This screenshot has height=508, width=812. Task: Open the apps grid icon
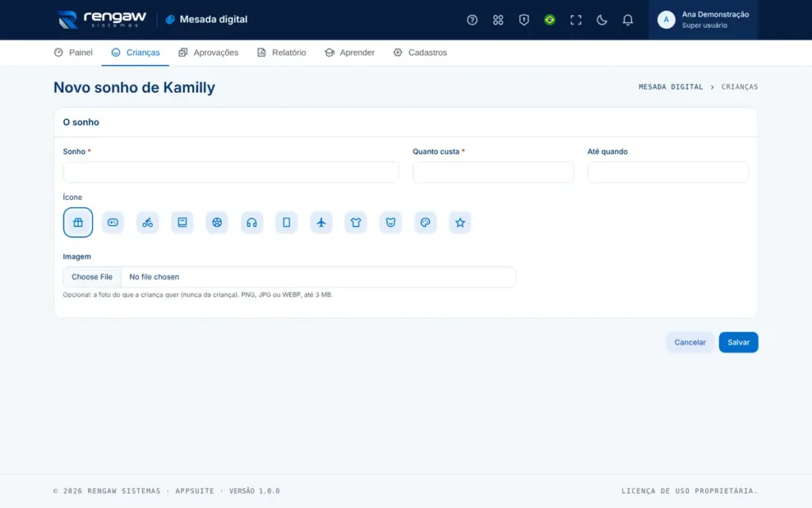pyautogui.click(x=498, y=20)
